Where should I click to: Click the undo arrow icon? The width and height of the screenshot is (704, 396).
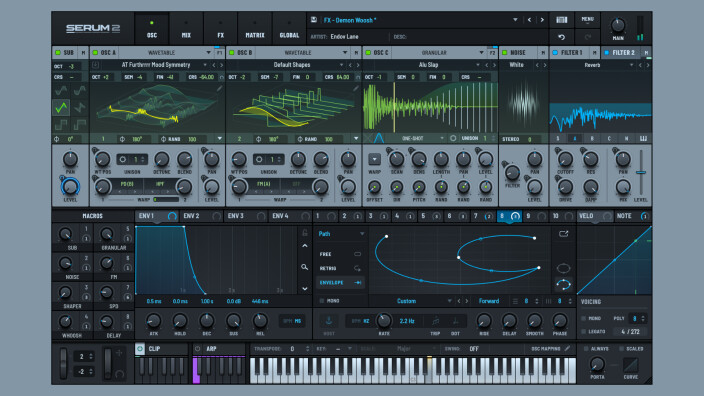pos(561,37)
